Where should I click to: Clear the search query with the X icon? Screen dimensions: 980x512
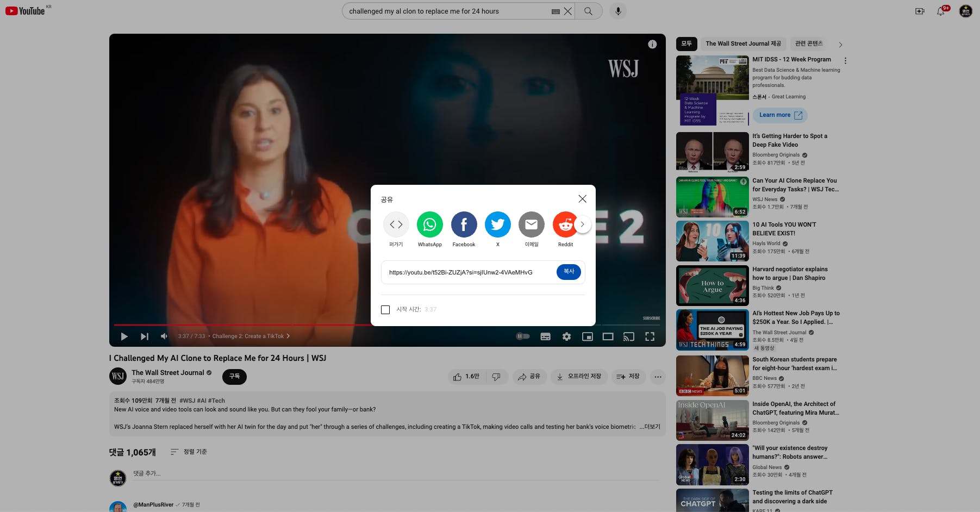pyautogui.click(x=568, y=11)
